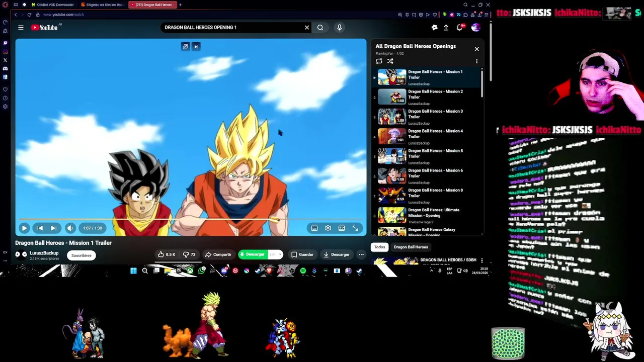Click the playlist scrollbar
Viewport: 644px width, 362px height.
point(482,83)
